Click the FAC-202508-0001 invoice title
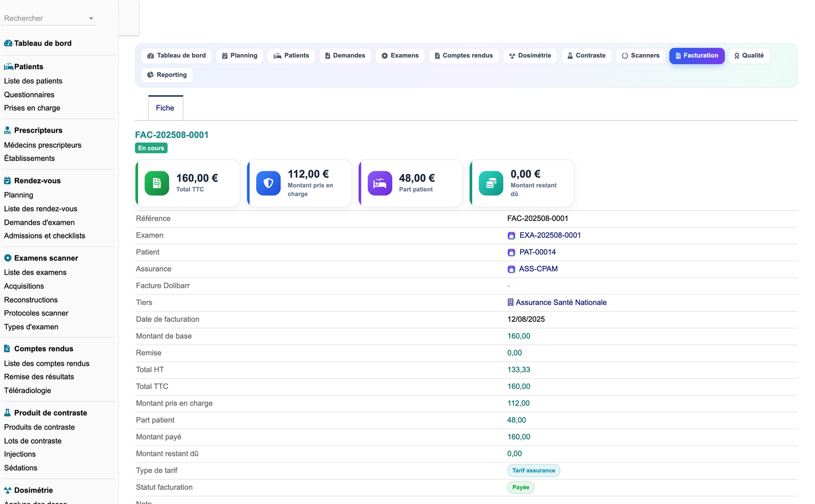Viewport: 815px width, 504px height. point(172,135)
